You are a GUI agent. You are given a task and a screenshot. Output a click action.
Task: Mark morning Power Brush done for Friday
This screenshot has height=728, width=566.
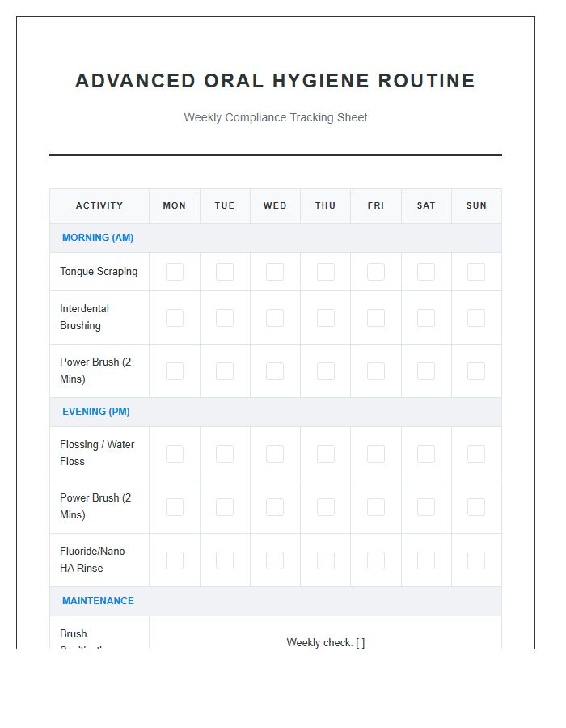tap(376, 371)
